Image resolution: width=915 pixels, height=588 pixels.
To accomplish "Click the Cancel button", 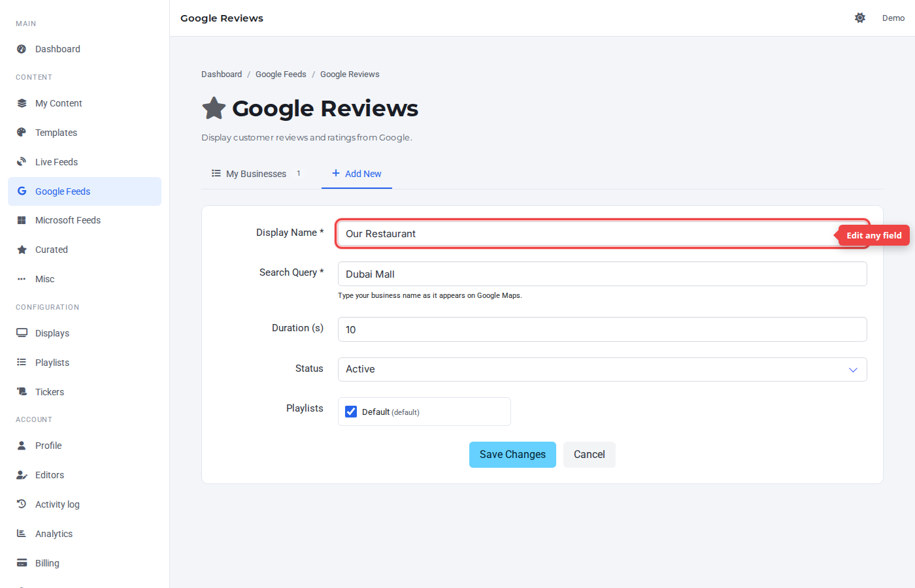I will (590, 455).
